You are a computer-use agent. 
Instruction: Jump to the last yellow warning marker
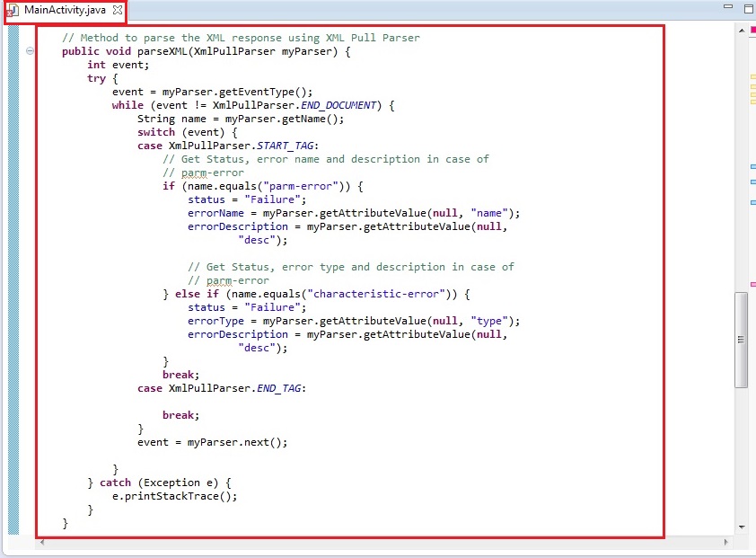[752, 101]
